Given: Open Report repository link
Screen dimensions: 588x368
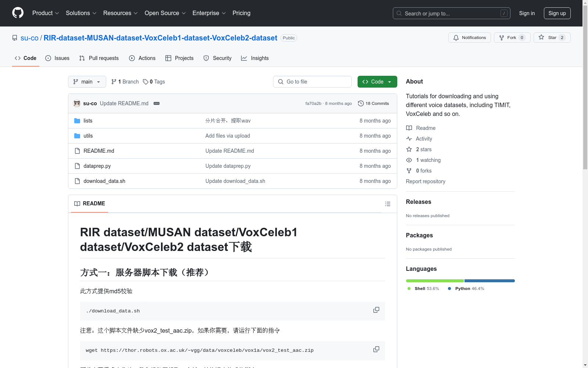Looking at the screenshot, I should (426, 181).
